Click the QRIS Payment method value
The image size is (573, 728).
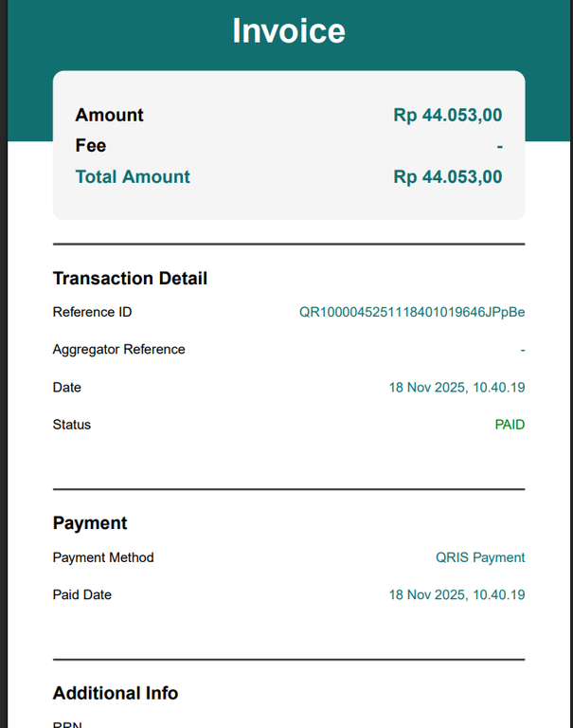coord(480,557)
